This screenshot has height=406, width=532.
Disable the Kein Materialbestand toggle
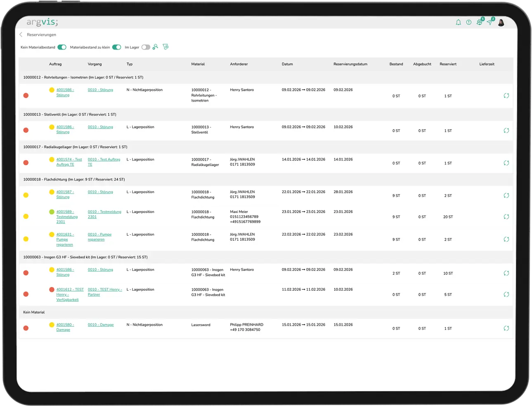tap(62, 47)
